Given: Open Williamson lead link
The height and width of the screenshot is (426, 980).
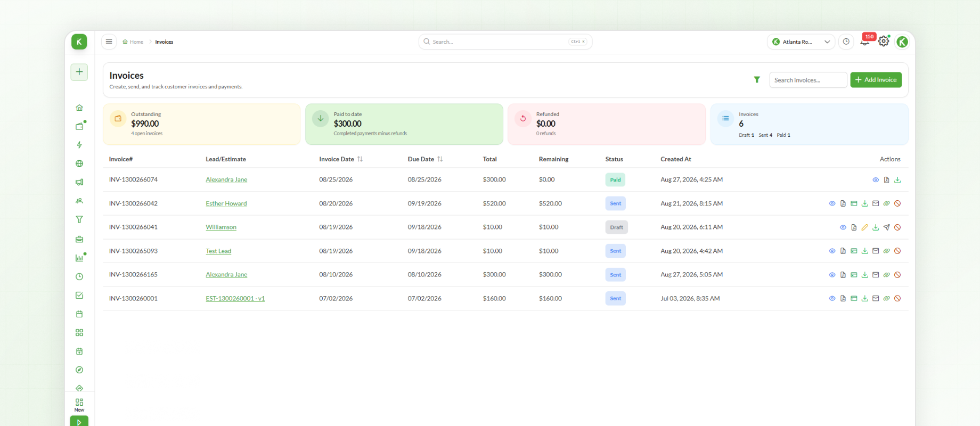Looking at the screenshot, I should [x=221, y=227].
